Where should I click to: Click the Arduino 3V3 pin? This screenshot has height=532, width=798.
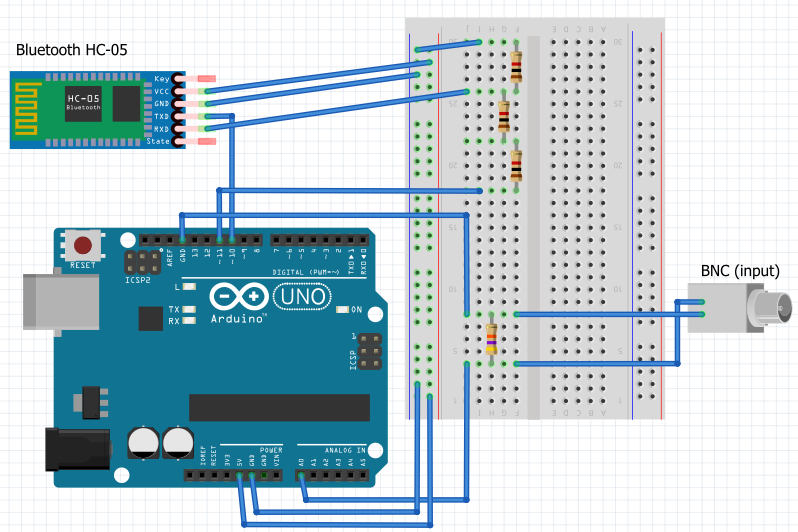tap(227, 475)
